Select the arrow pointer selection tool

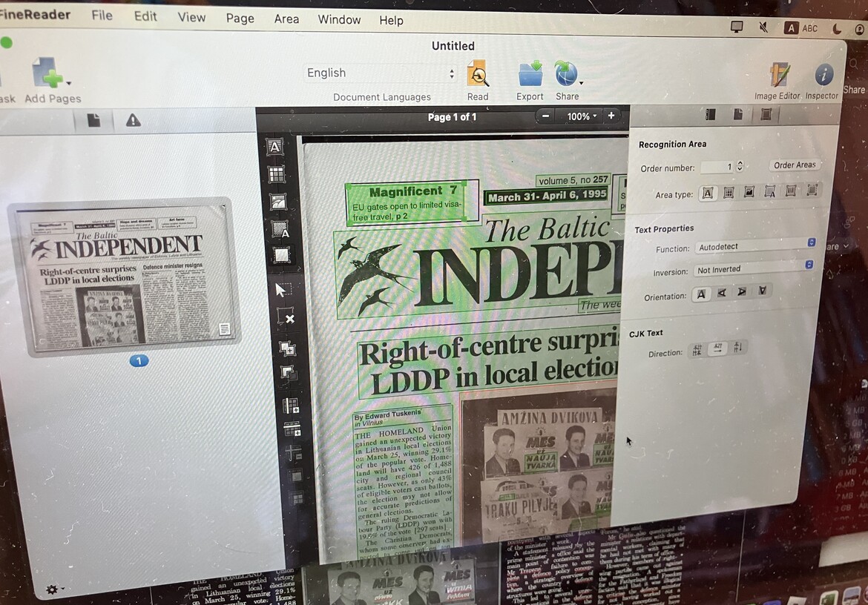tap(283, 289)
